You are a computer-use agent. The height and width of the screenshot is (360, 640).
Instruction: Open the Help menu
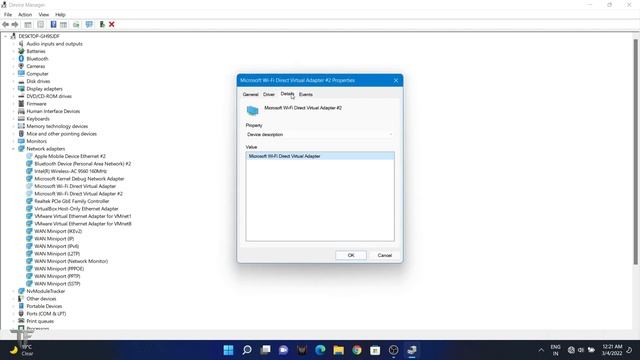tap(60, 15)
